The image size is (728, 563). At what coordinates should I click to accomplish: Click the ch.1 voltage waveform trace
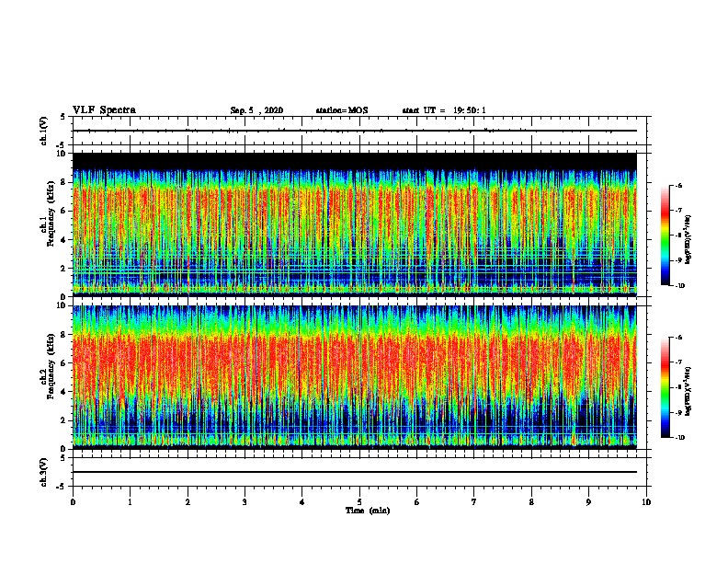coord(355,131)
